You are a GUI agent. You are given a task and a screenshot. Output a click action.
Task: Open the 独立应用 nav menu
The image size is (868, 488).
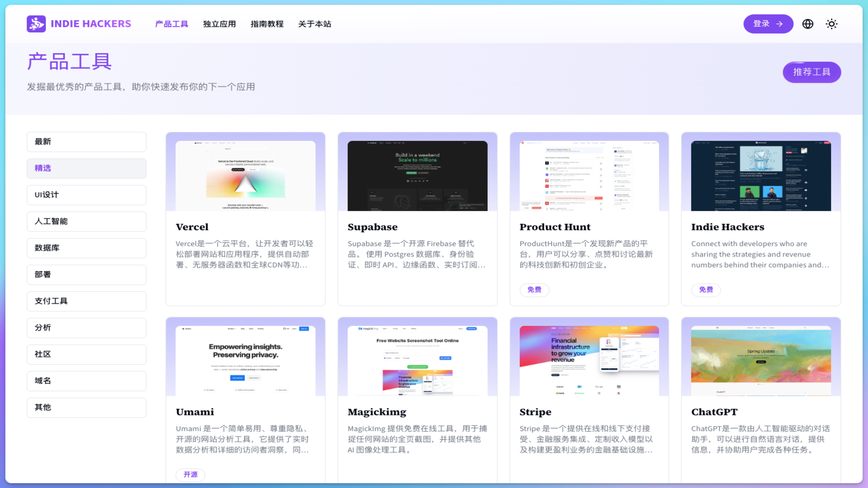(x=219, y=24)
